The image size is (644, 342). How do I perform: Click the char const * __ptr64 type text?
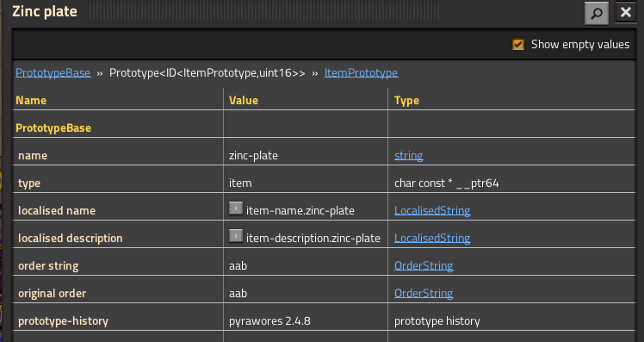[x=447, y=183]
